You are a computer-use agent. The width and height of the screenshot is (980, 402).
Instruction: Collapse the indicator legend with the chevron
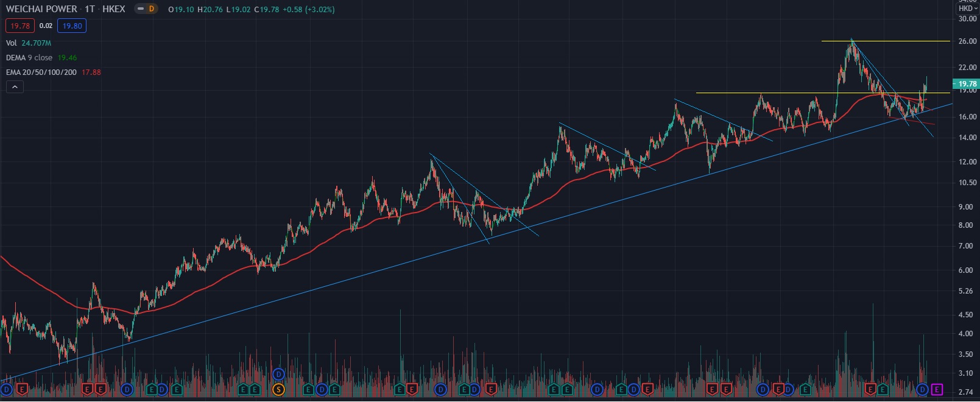[15, 87]
